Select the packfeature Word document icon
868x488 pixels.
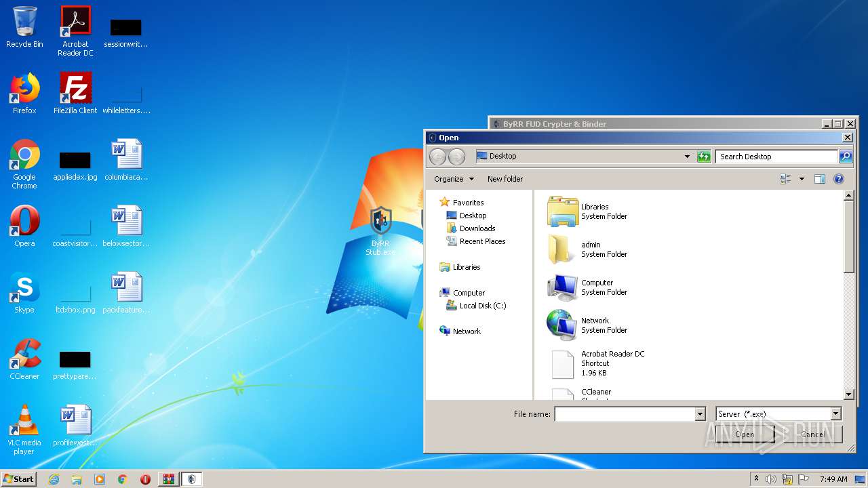pyautogui.click(x=126, y=293)
